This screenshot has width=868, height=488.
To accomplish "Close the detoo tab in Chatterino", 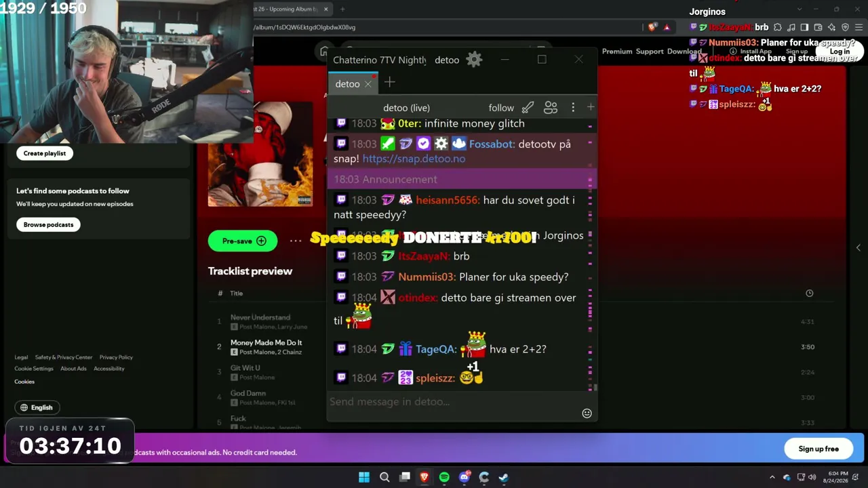I will (x=368, y=84).
